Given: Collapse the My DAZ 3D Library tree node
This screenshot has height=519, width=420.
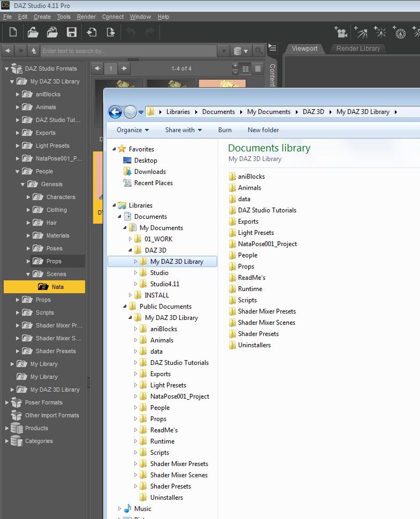Looking at the screenshot, I should [x=12, y=81].
